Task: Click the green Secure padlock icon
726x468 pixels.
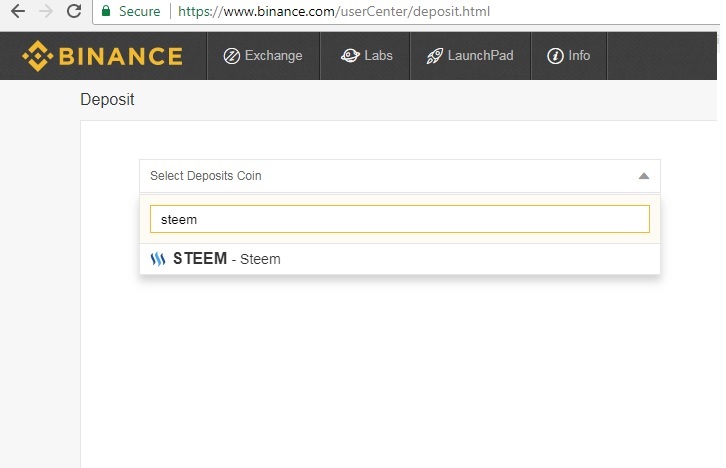Action: coord(106,13)
